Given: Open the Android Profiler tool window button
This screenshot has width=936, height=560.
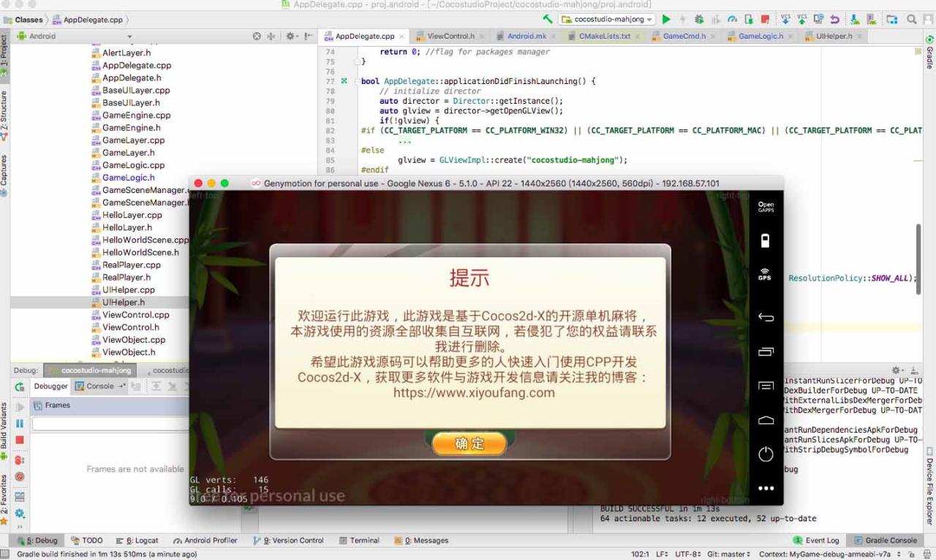Looking at the screenshot, I should [205, 540].
